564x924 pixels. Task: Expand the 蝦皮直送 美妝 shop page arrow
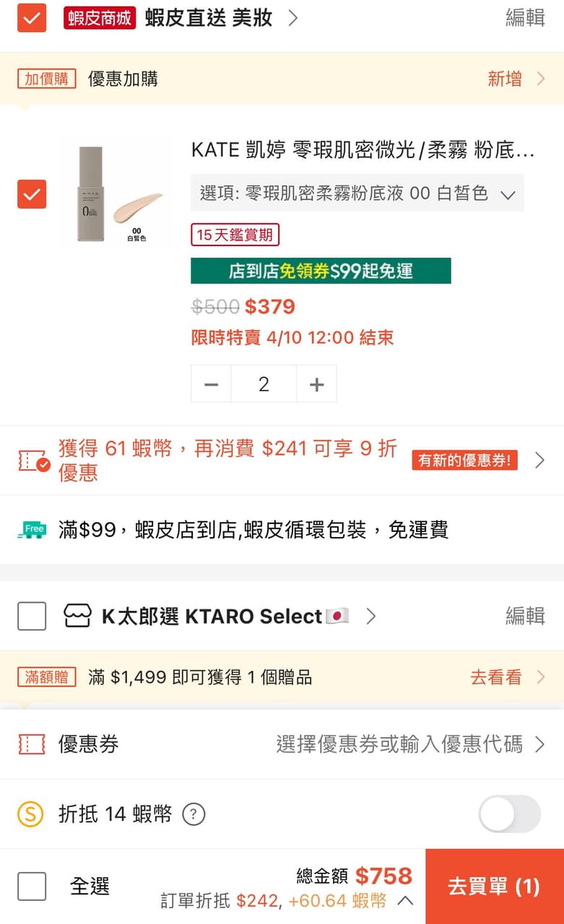click(292, 18)
